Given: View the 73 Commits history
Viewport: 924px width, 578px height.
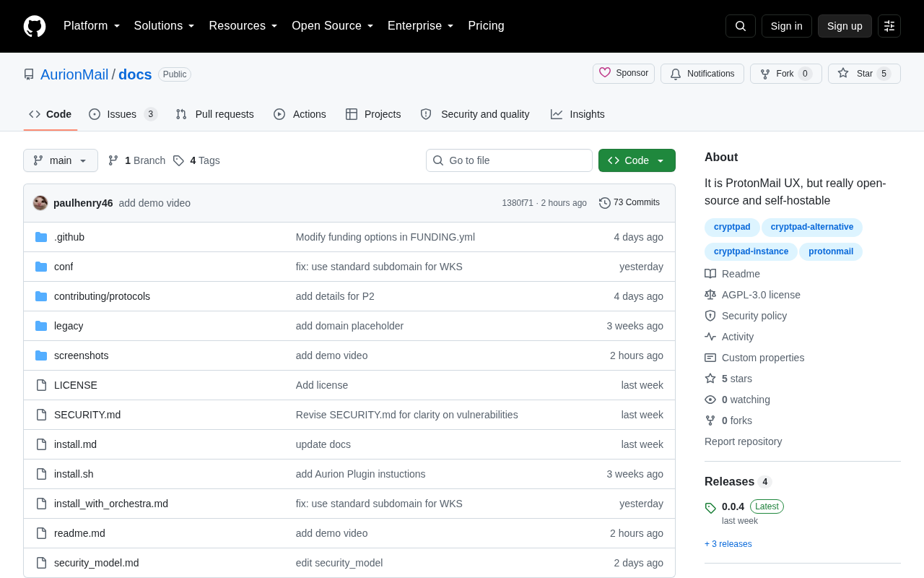Looking at the screenshot, I should point(629,203).
